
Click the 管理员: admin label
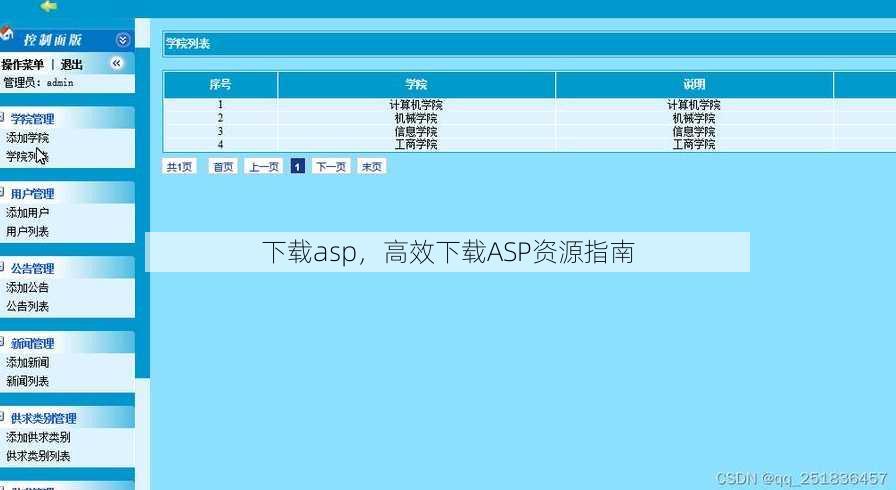pyautogui.click(x=38, y=83)
